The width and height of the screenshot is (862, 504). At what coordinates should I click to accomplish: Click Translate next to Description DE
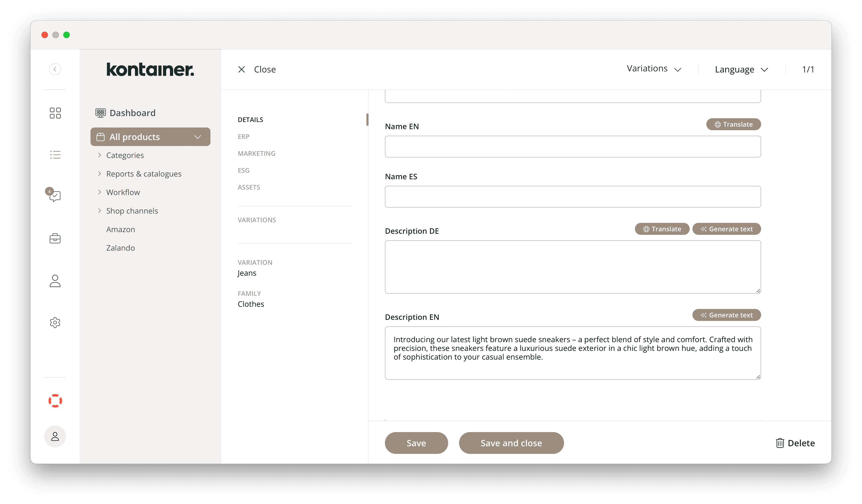[662, 229]
